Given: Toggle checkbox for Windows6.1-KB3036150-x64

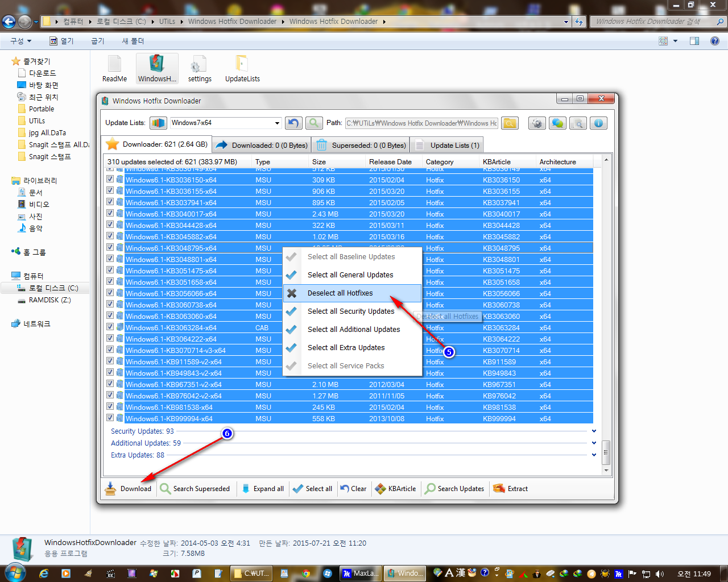Looking at the screenshot, I should (110, 179).
